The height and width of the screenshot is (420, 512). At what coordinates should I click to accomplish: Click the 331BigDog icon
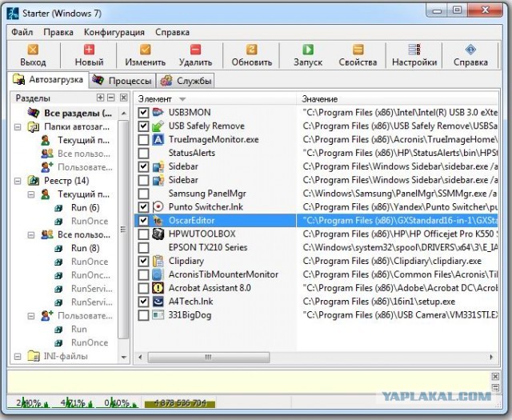[x=158, y=315]
